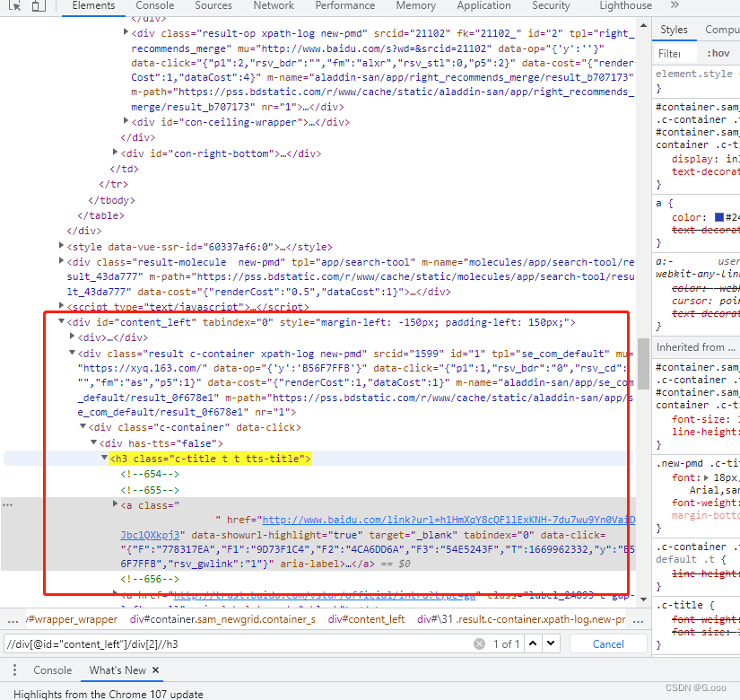
Task: Select the <!--655--> comment node
Action: [x=150, y=490]
